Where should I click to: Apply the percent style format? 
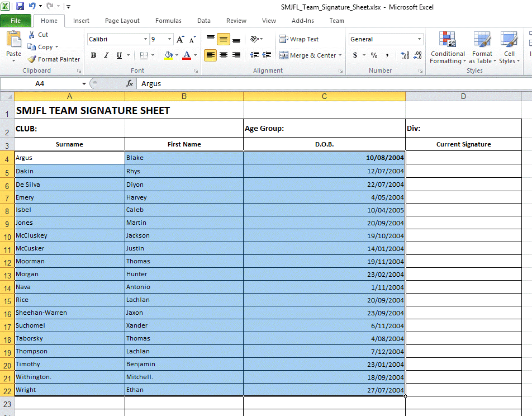coord(374,55)
